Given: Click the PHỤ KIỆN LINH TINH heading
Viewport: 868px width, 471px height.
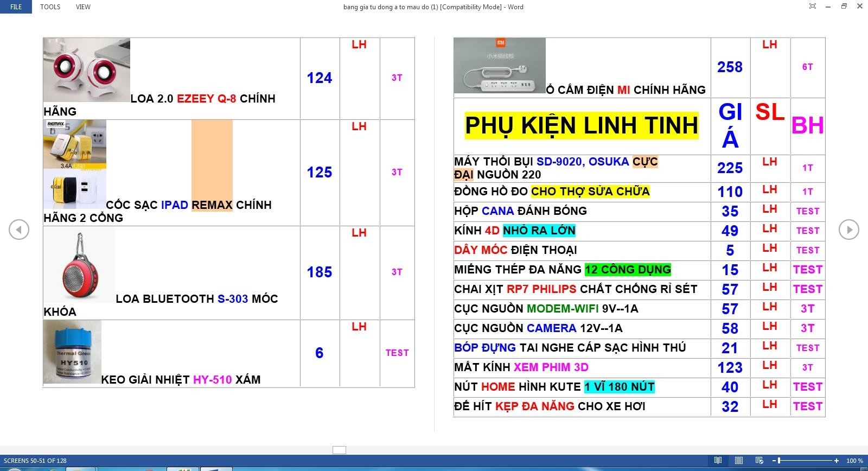Looking at the screenshot, I should (x=582, y=125).
